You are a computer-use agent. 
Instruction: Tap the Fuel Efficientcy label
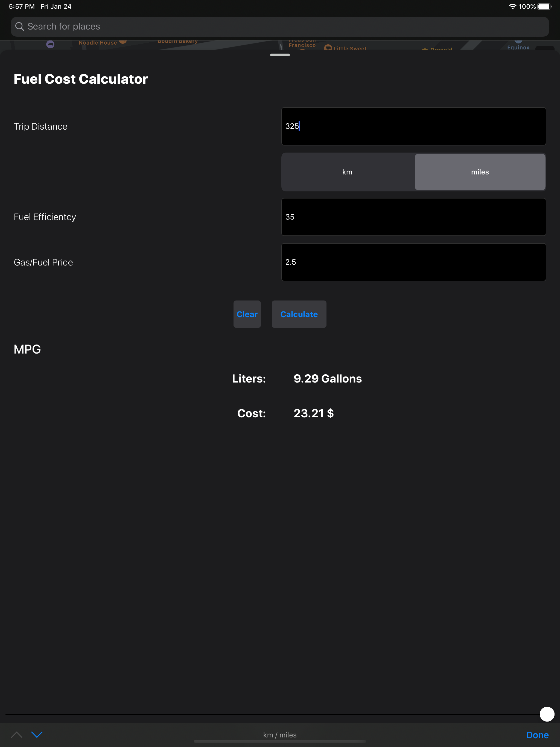click(45, 217)
